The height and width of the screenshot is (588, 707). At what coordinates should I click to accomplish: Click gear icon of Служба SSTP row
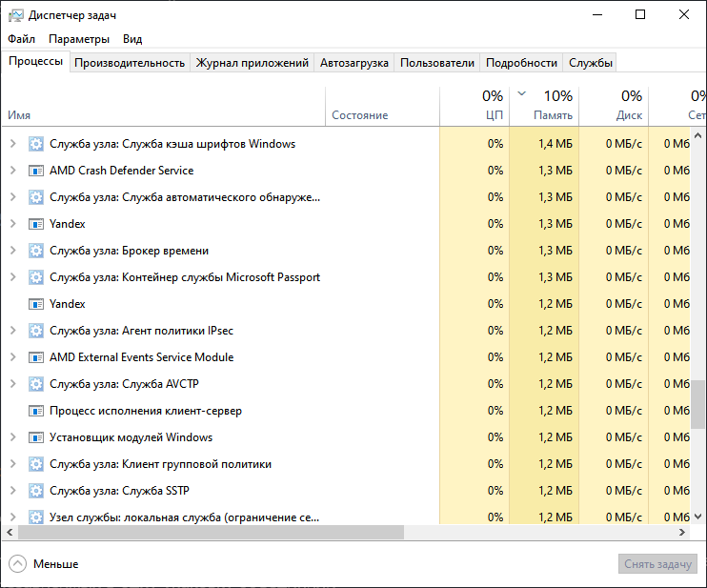click(36, 491)
